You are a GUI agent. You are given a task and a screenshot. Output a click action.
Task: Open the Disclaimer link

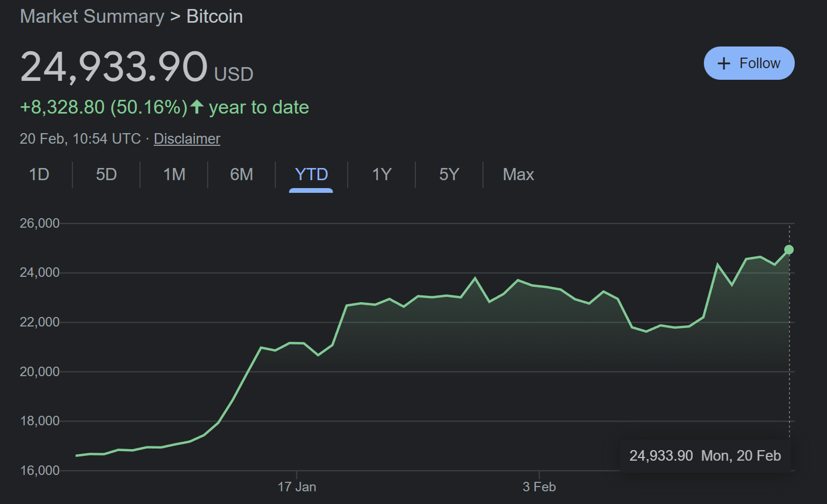coord(187,138)
